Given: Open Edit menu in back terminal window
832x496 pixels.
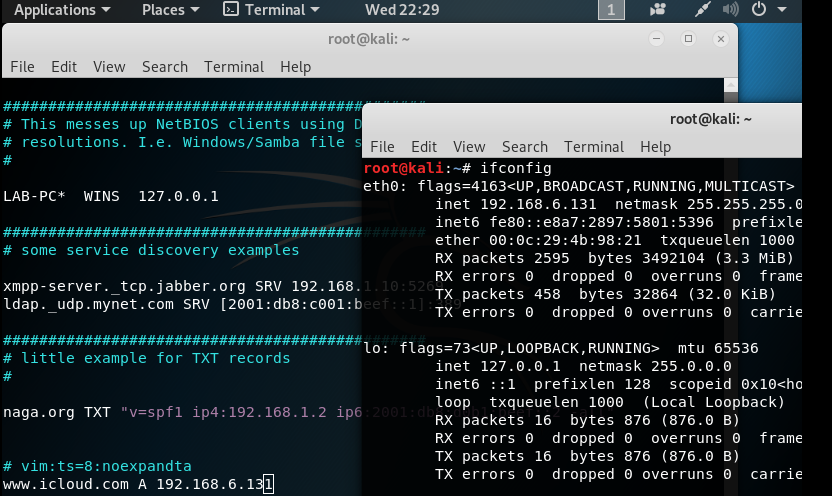Looking at the screenshot, I should coord(64,67).
